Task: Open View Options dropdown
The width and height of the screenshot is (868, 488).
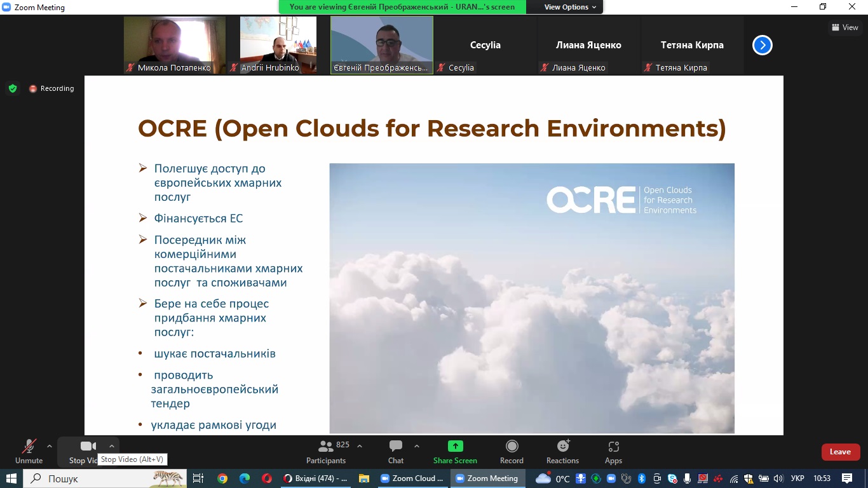Action: (x=571, y=7)
